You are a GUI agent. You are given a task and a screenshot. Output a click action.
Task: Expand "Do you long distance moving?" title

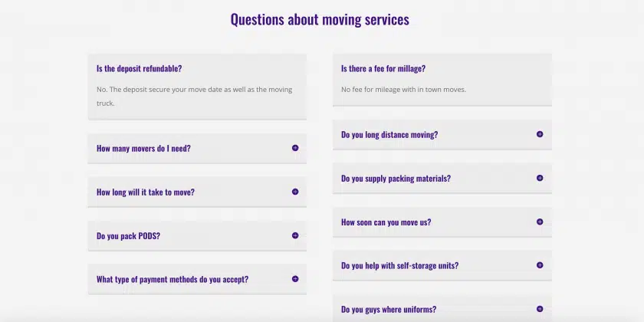pyautogui.click(x=389, y=134)
